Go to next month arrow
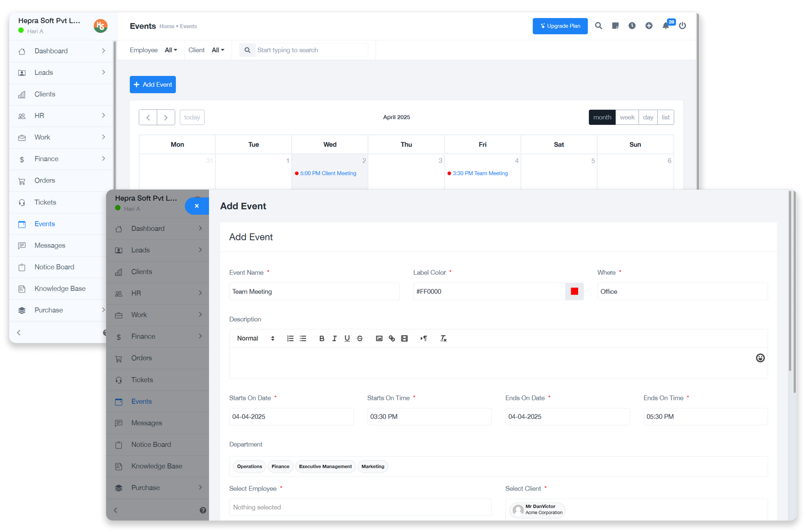 (x=166, y=117)
